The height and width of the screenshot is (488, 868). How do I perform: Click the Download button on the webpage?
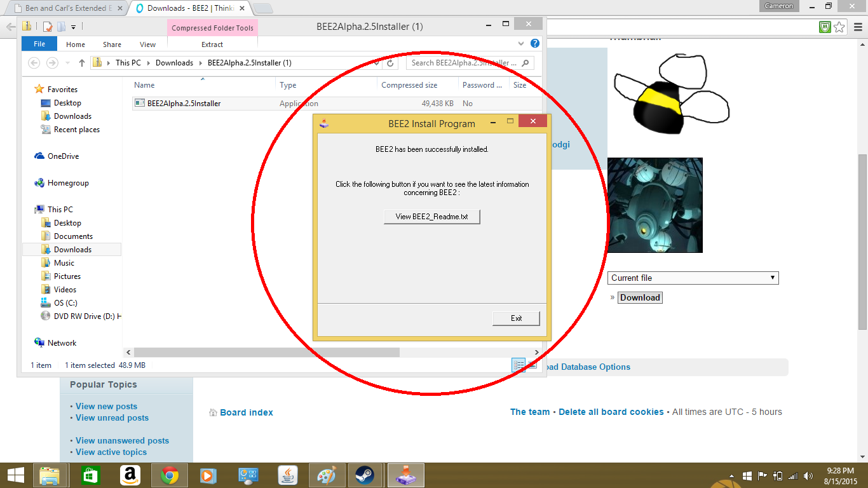coord(640,297)
